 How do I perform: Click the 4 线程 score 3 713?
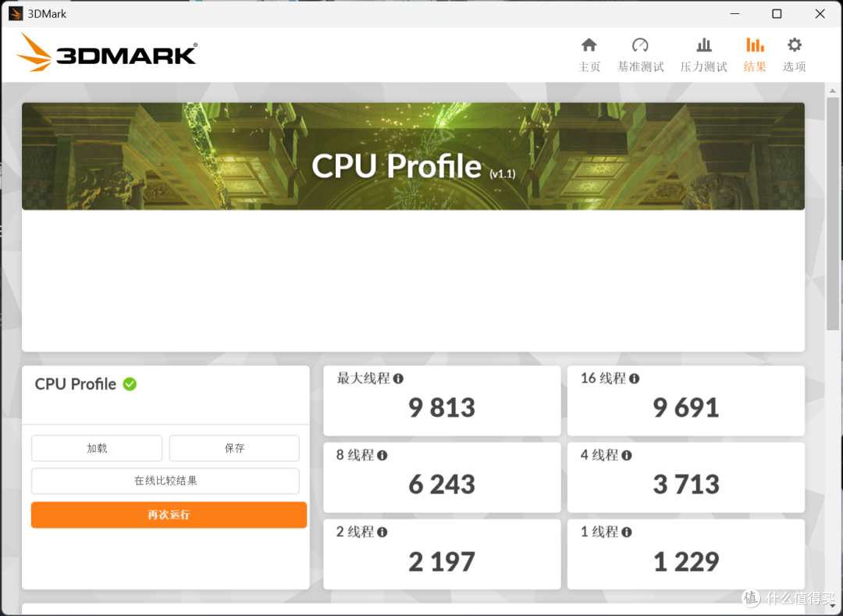tap(686, 484)
